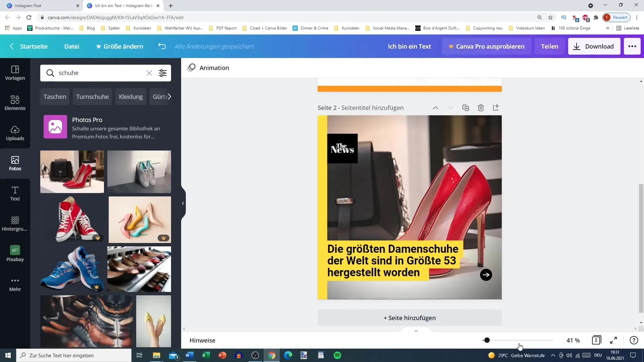
Task: Open the Pixabay app in sidebar
Action: click(x=15, y=254)
